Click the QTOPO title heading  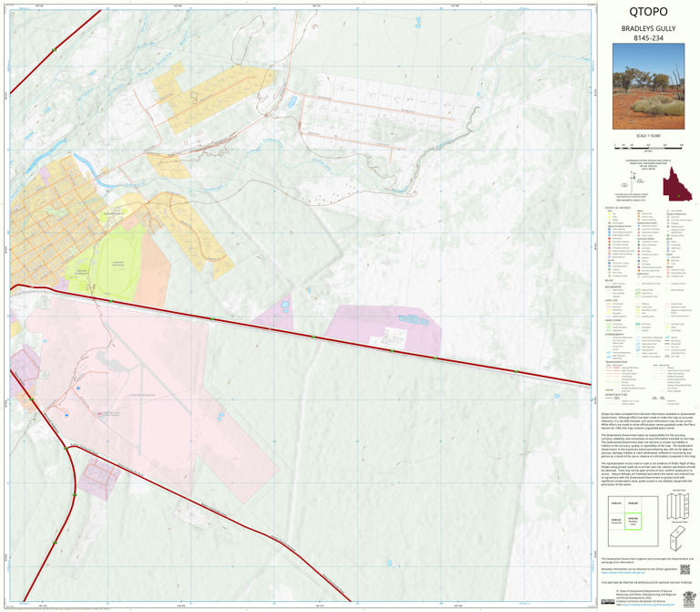pyautogui.click(x=648, y=12)
